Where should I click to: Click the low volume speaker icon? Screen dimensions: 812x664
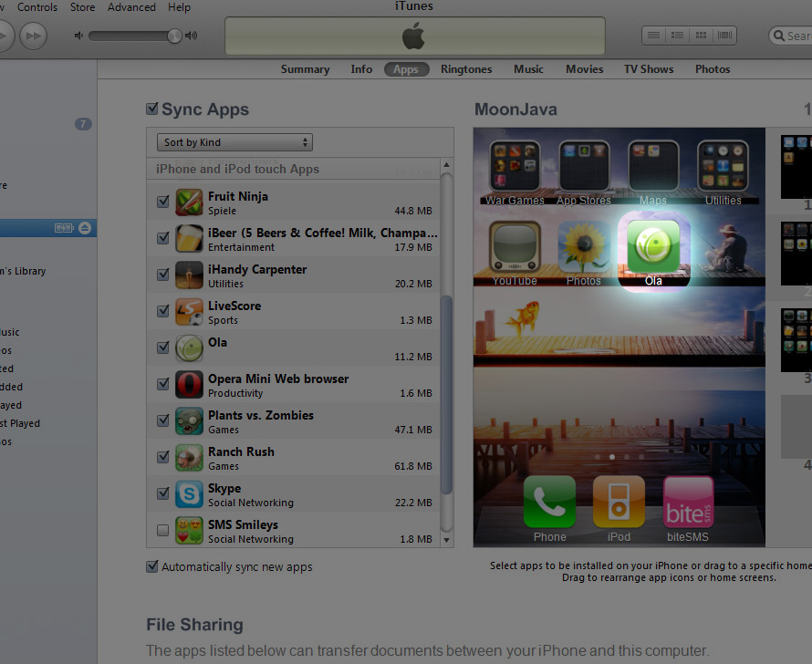[x=78, y=36]
